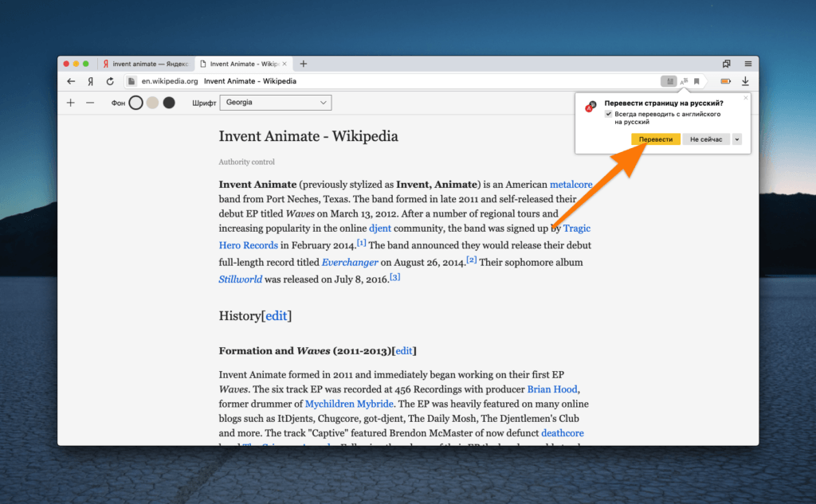Open the metalcore link

pyautogui.click(x=571, y=185)
